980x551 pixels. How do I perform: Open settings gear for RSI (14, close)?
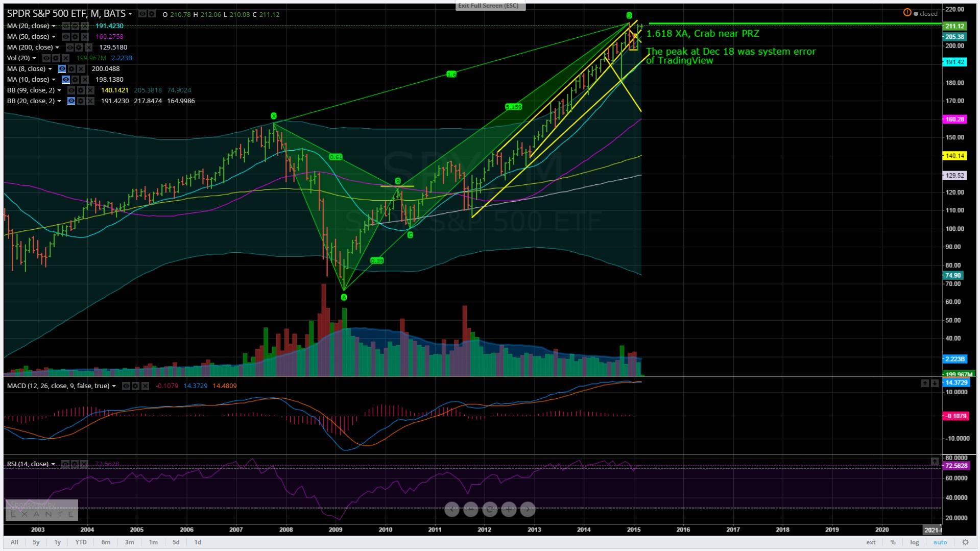click(x=75, y=464)
